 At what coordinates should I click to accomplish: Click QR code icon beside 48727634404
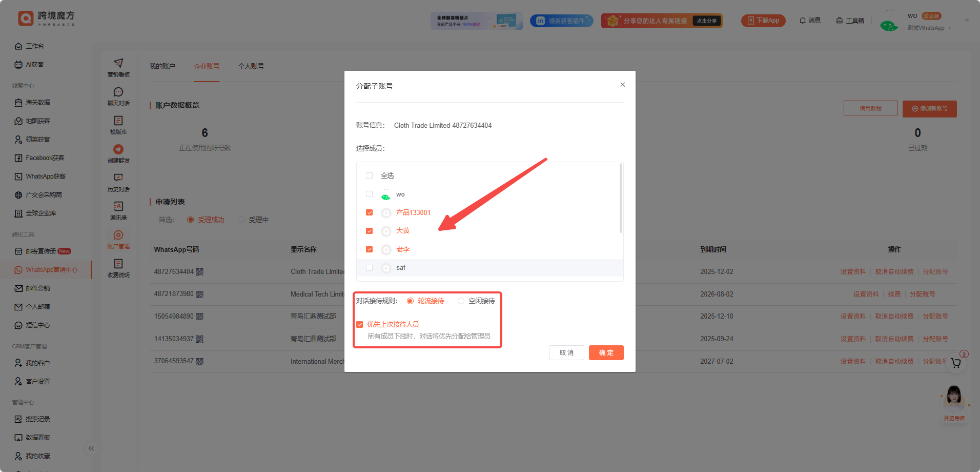coord(200,272)
